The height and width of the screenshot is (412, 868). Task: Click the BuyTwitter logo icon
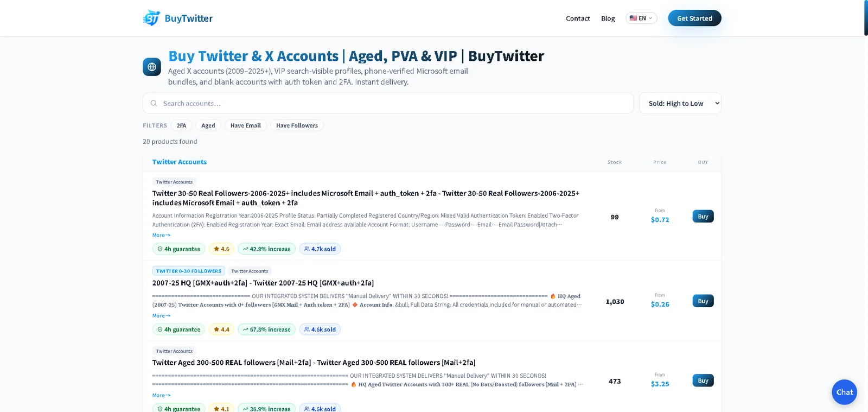click(x=151, y=18)
